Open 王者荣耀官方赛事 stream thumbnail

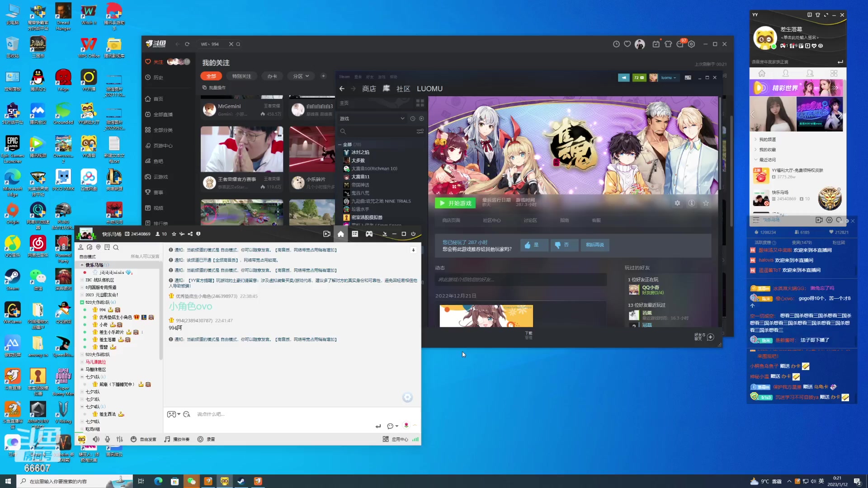242,149
